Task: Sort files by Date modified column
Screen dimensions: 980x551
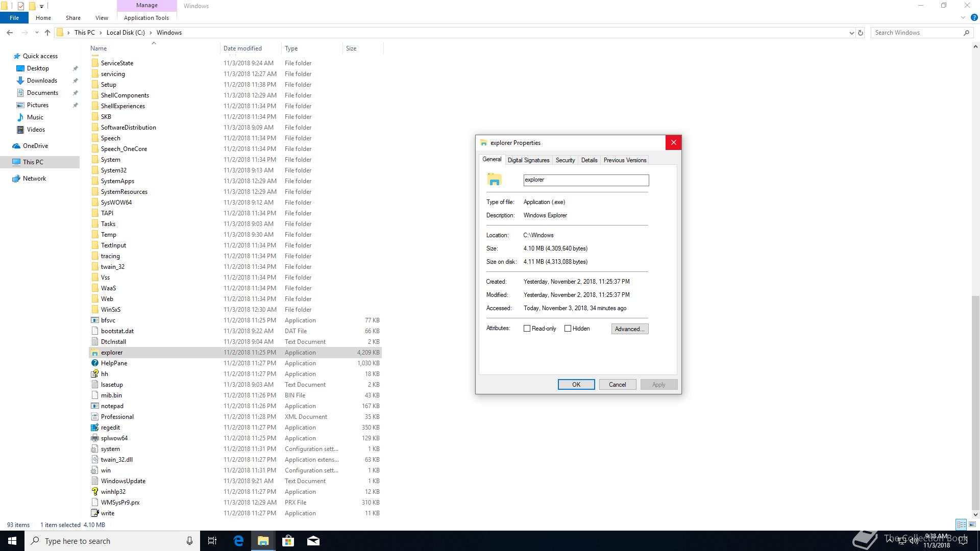Action: point(251,48)
